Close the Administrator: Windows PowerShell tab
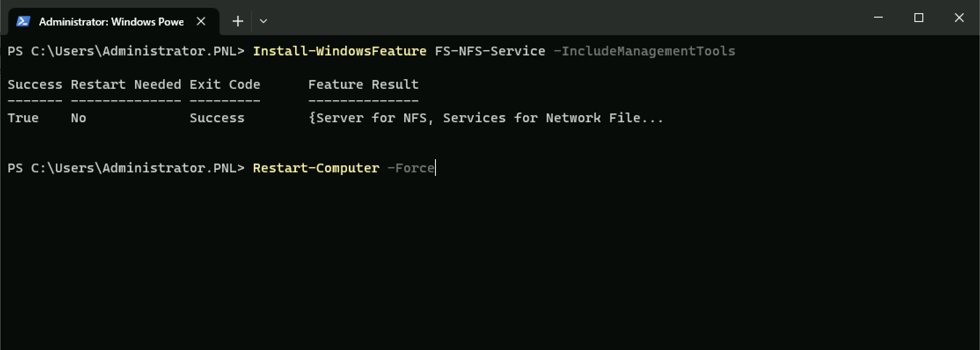The width and height of the screenshot is (980, 350). click(x=201, y=21)
